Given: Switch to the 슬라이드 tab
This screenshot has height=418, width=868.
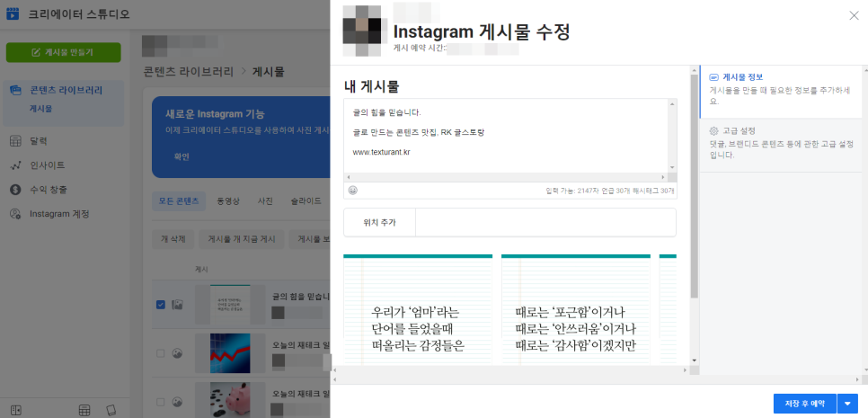Looking at the screenshot, I should [x=306, y=201].
